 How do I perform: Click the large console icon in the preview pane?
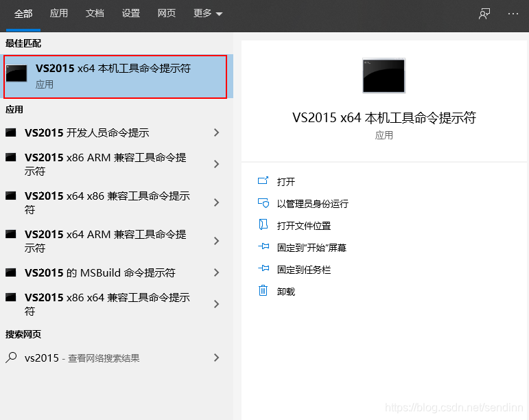point(384,75)
